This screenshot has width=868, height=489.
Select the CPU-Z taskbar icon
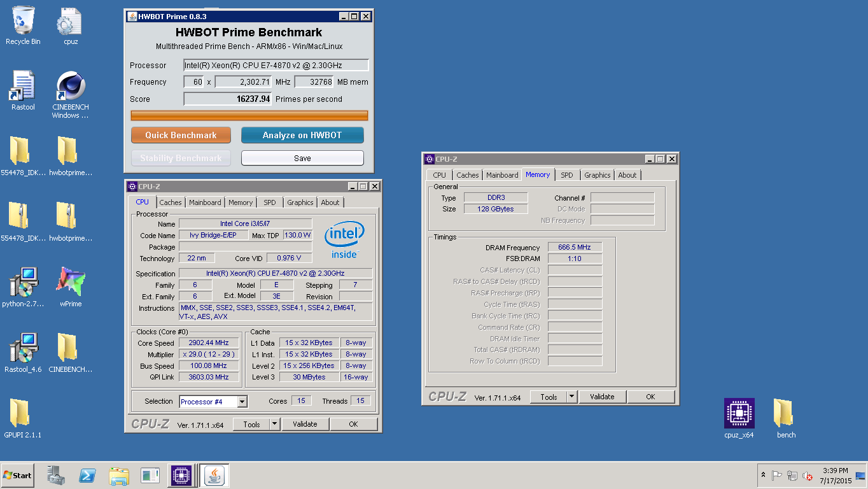[181, 476]
